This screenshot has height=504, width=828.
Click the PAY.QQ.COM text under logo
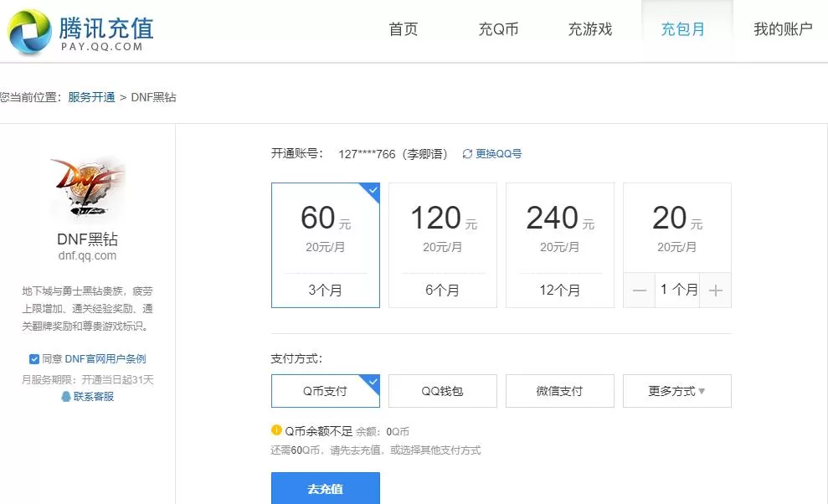(102, 47)
